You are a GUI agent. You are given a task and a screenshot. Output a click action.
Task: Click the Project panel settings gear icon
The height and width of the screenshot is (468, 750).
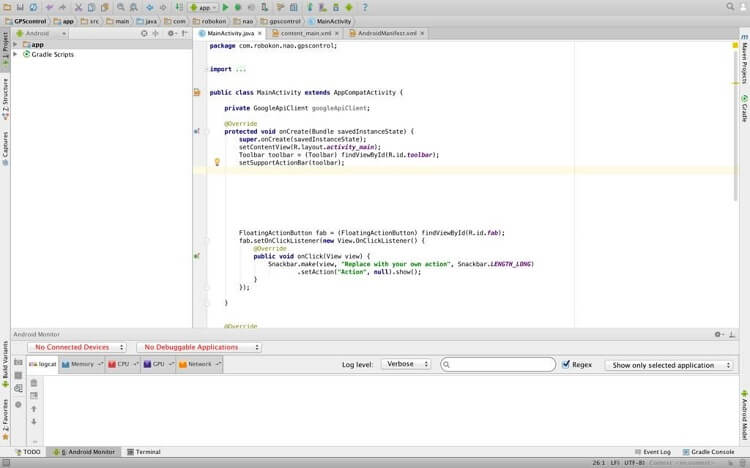(x=171, y=33)
